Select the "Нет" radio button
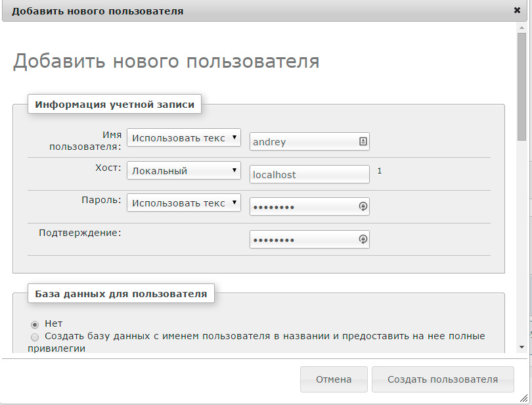The image size is (532, 405). pos(35,324)
